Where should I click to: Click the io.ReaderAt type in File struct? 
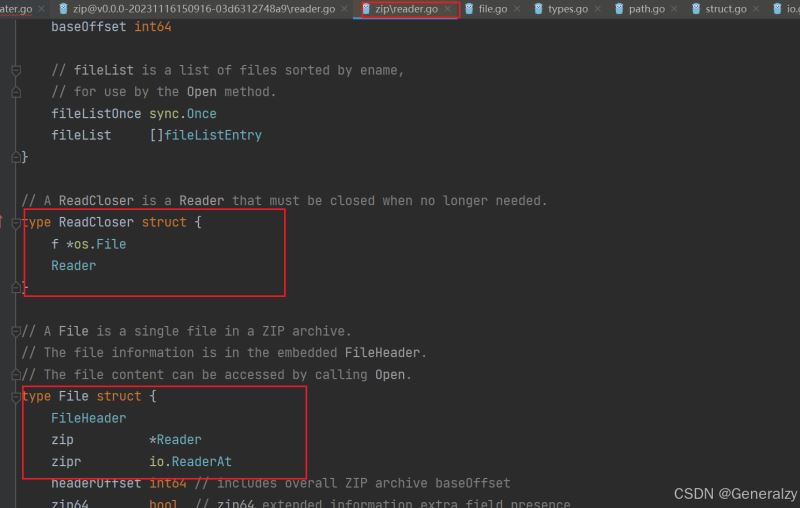[190, 461]
